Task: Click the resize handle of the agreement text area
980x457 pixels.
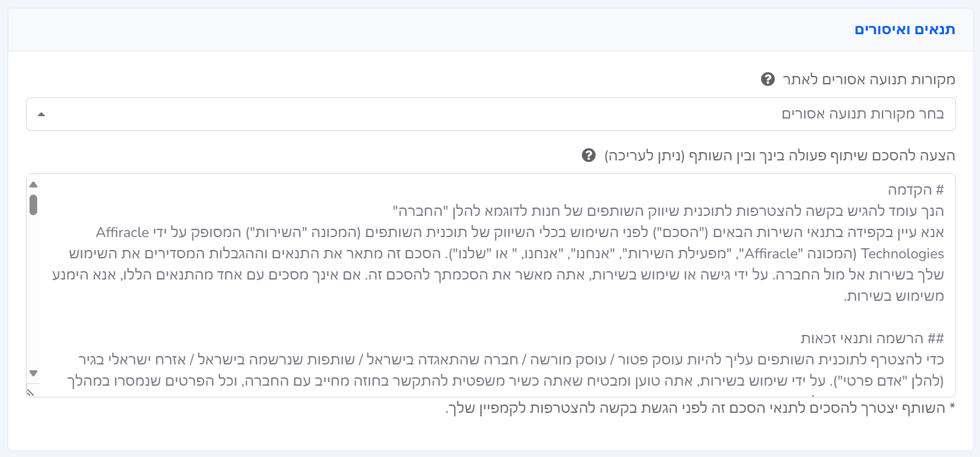Action: click(31, 392)
